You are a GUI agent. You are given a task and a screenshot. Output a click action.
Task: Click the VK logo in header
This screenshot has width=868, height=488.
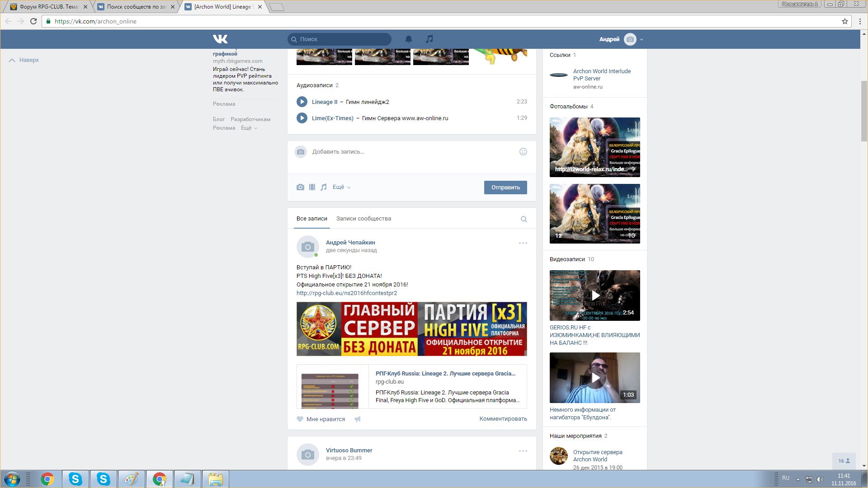click(220, 39)
